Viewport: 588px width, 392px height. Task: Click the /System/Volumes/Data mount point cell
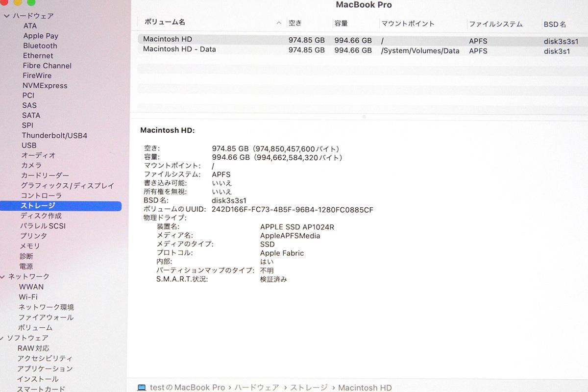click(420, 50)
